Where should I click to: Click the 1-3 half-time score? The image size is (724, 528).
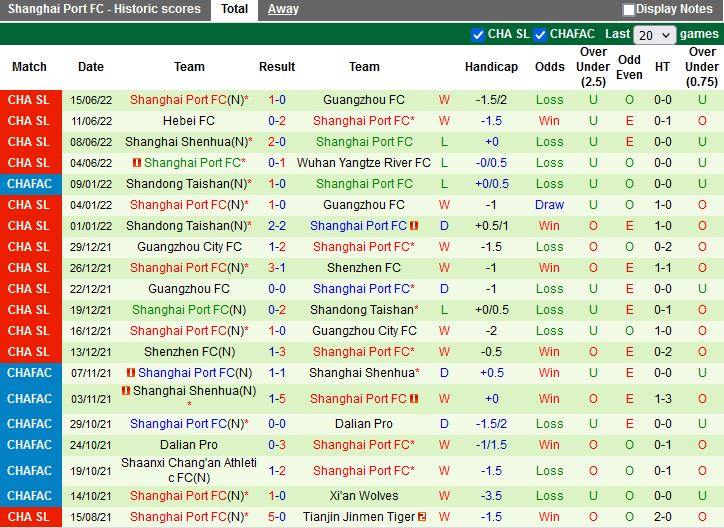tap(663, 399)
